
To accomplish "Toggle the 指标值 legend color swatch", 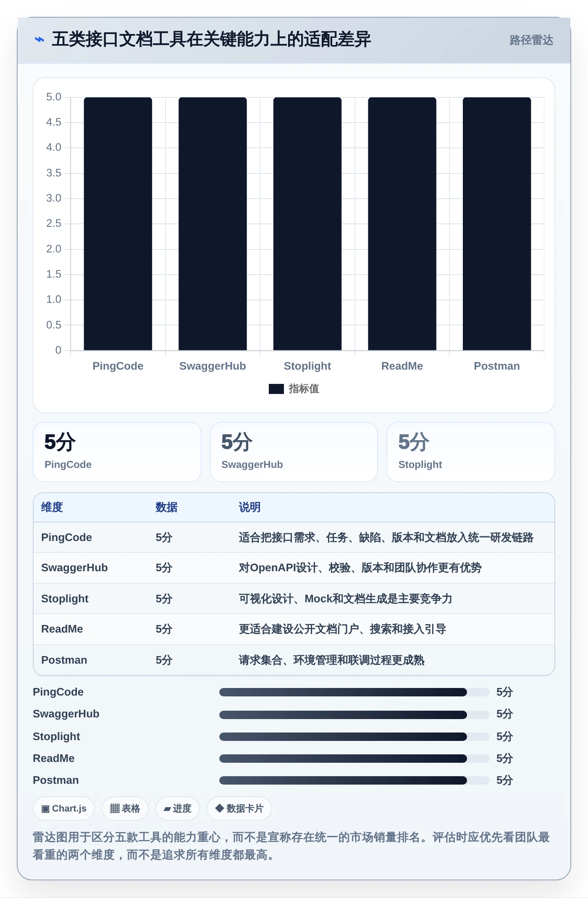I will point(276,389).
